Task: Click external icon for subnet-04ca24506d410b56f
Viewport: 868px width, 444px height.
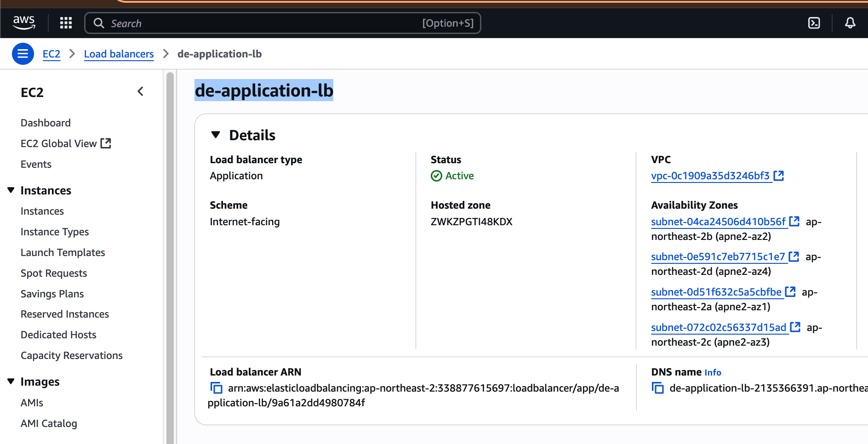Action: tap(794, 222)
